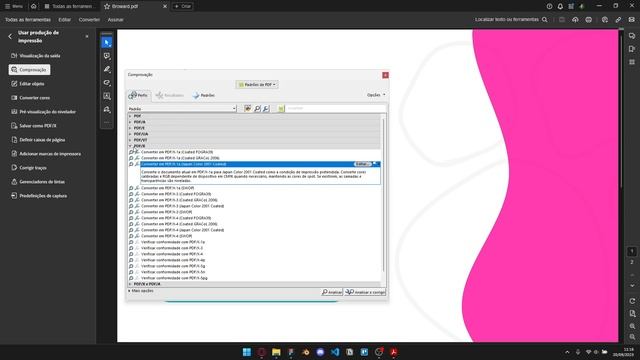Image resolution: width=640 pixels, height=360 pixels.
Task: Go back from Usar produção de impressão panel
Action: click(10, 36)
